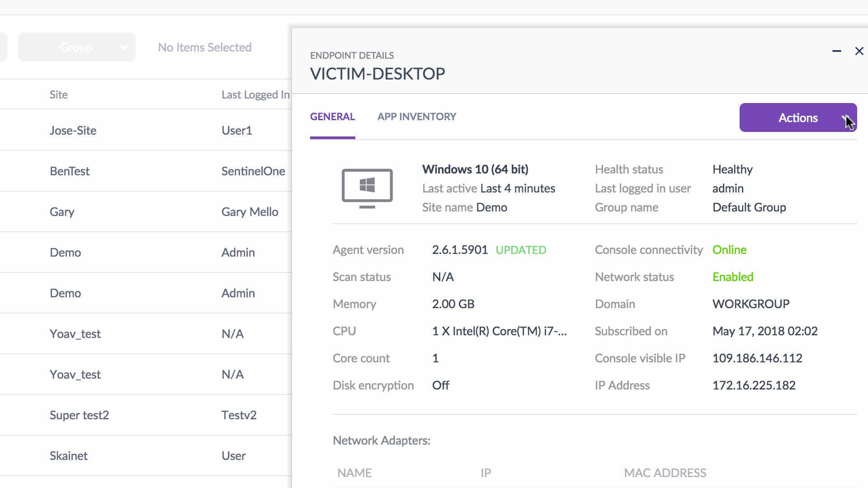Image resolution: width=868 pixels, height=488 pixels.
Task: Expand the Group dropdown filter
Action: (76, 47)
